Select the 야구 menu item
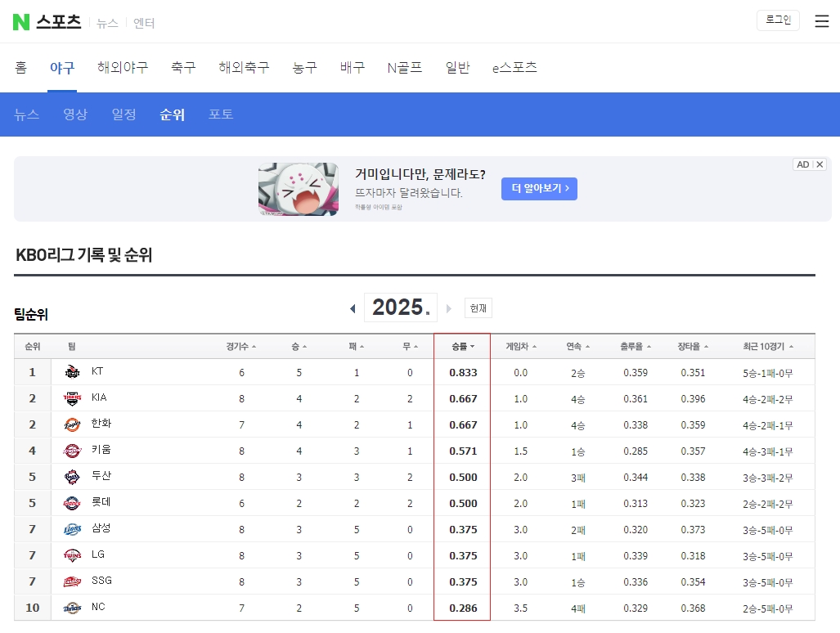This screenshot has width=840, height=633. 62,68
